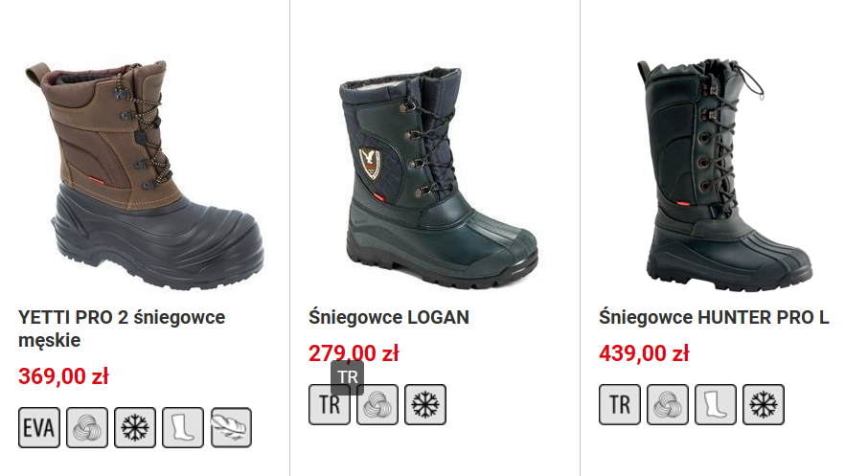
Task: Click the boot liner icon under HUNTER PRO L
Action: click(x=716, y=404)
